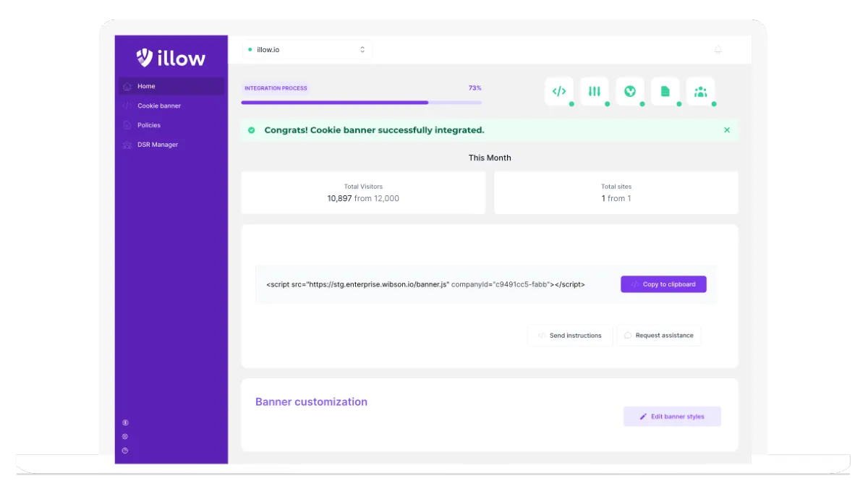Click the 10,897 from 12,000 value
Viewport: 868px width, 494px height.
(x=363, y=198)
